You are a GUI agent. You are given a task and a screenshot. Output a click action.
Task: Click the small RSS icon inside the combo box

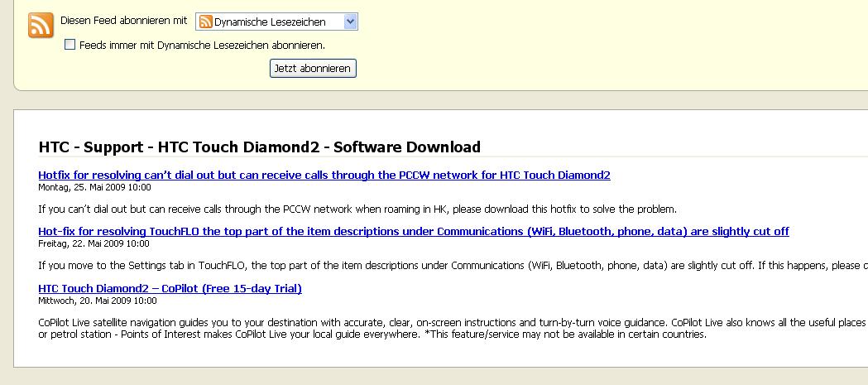coord(206,22)
